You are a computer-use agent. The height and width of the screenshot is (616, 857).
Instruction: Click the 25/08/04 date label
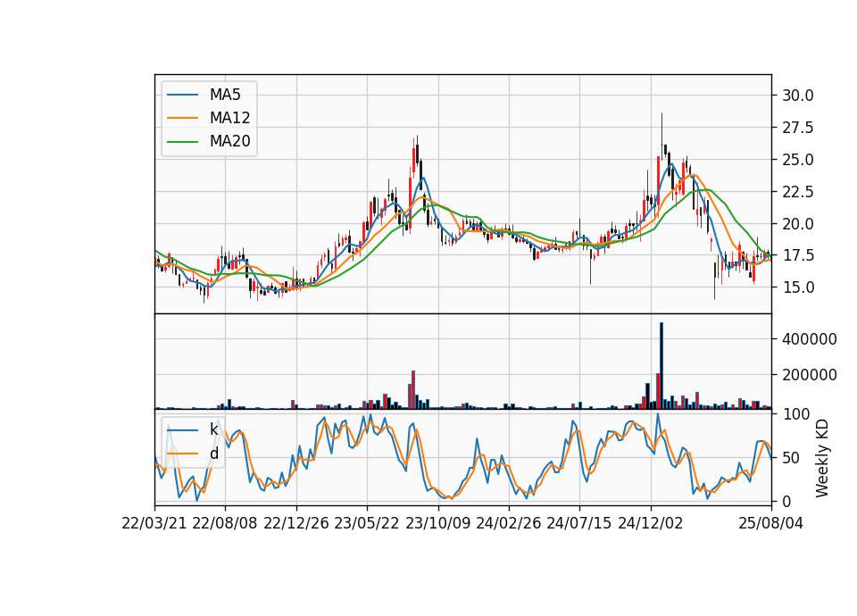point(771,523)
